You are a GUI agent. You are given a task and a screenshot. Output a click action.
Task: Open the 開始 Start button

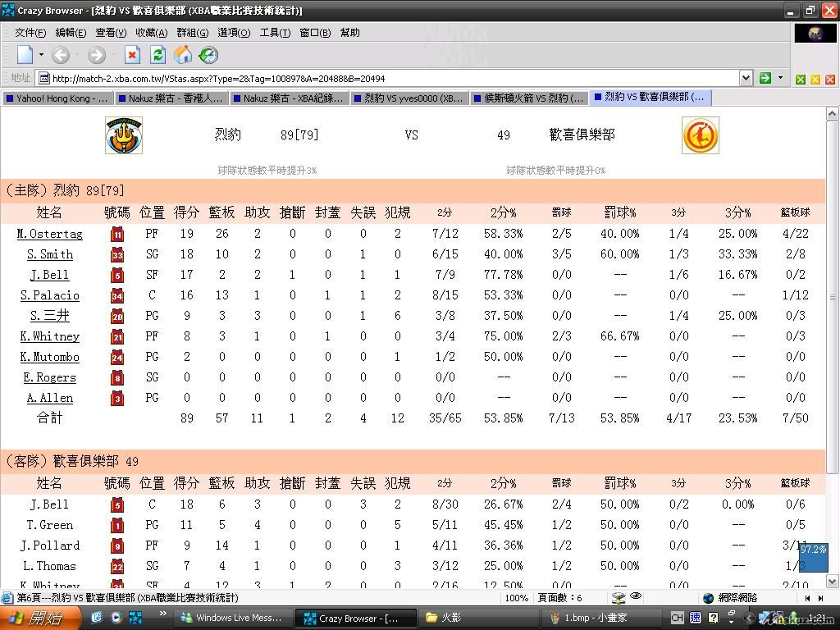coord(40,619)
